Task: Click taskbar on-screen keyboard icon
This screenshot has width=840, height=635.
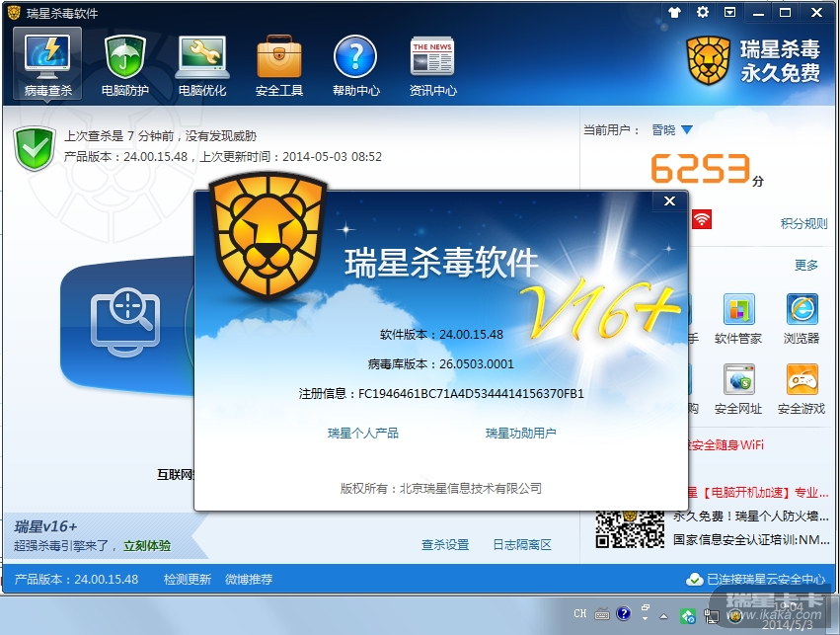Action: click(601, 614)
